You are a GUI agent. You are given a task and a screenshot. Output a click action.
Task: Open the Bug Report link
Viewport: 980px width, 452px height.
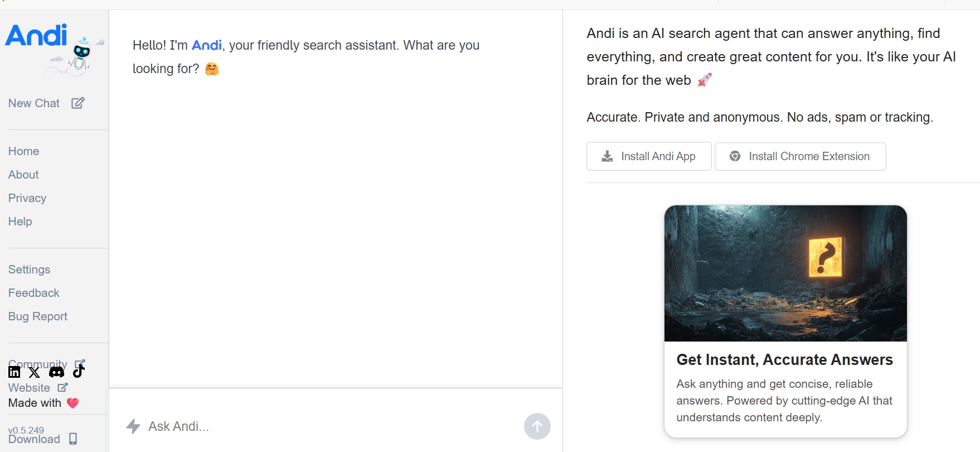(x=38, y=316)
